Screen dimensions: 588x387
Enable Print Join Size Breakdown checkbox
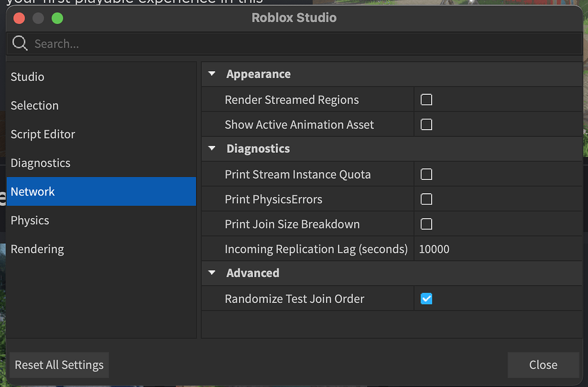pos(427,224)
